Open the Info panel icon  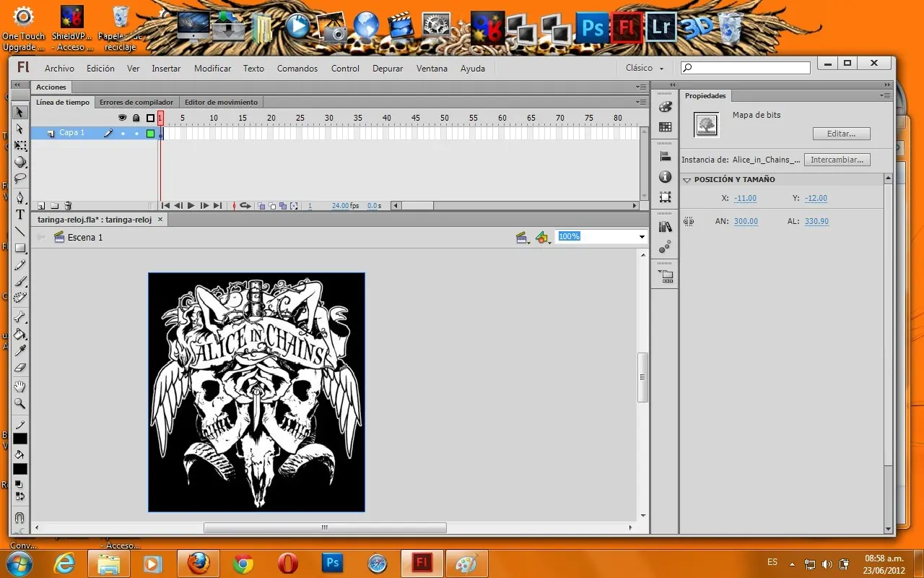665,177
